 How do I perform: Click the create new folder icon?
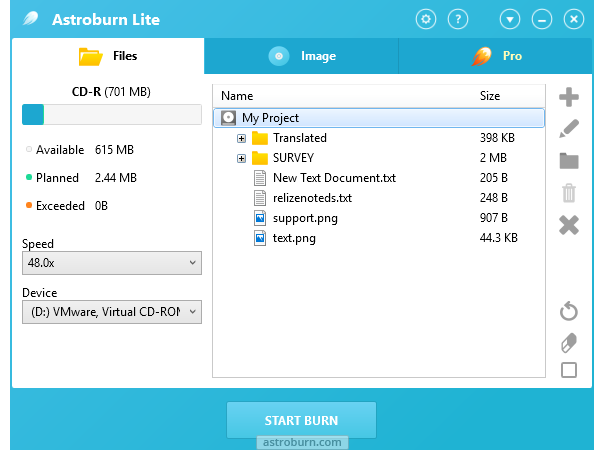point(569,161)
